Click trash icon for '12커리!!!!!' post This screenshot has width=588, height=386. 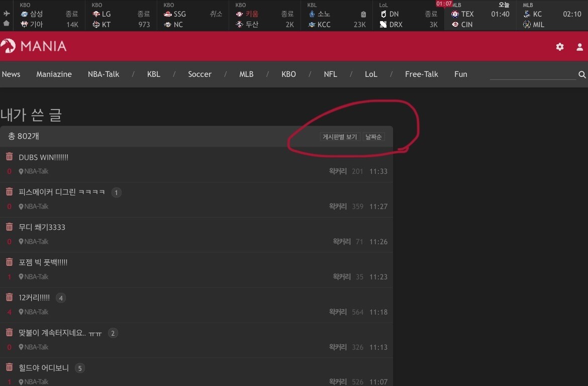(x=10, y=297)
